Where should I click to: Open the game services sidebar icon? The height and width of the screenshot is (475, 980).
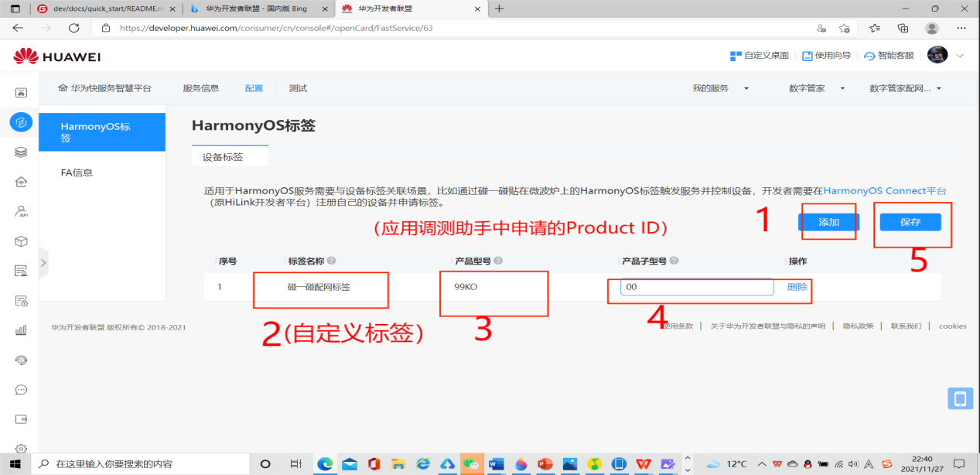coord(21,93)
